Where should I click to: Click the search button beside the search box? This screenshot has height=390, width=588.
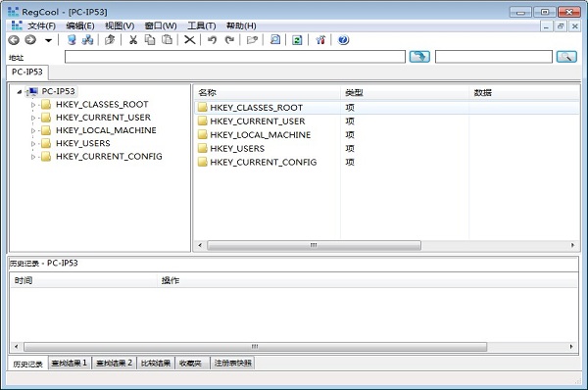click(x=566, y=57)
